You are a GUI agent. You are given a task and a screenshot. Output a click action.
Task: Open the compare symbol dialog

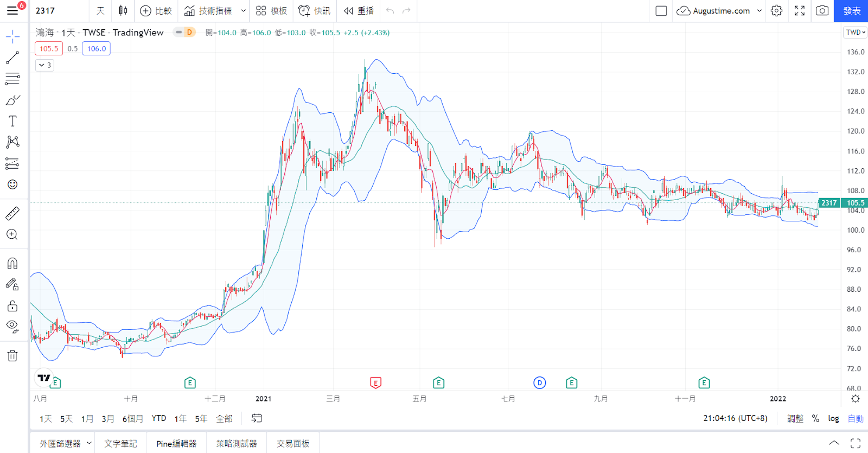coord(156,11)
